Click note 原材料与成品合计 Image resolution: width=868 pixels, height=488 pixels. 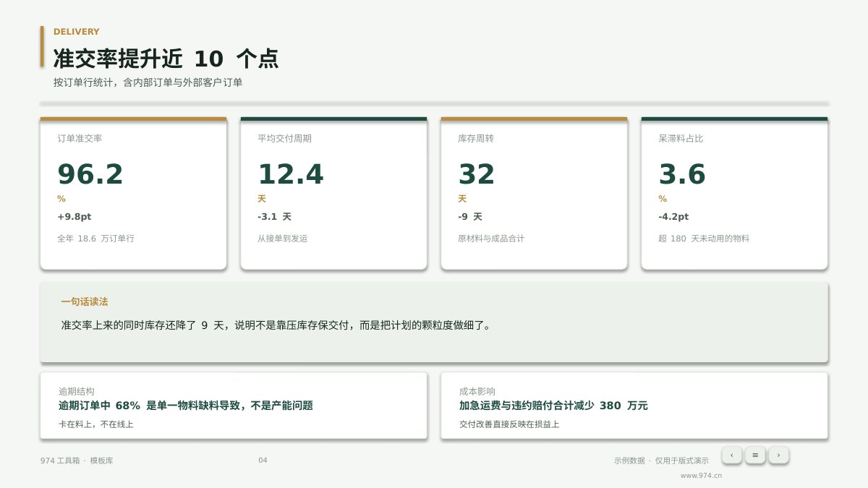[492, 238]
